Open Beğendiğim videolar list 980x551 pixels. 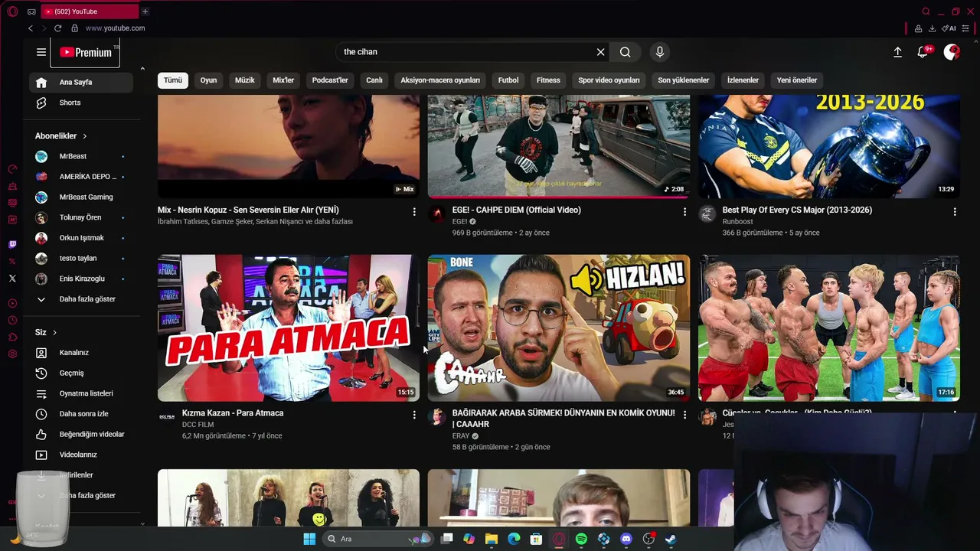(81, 435)
